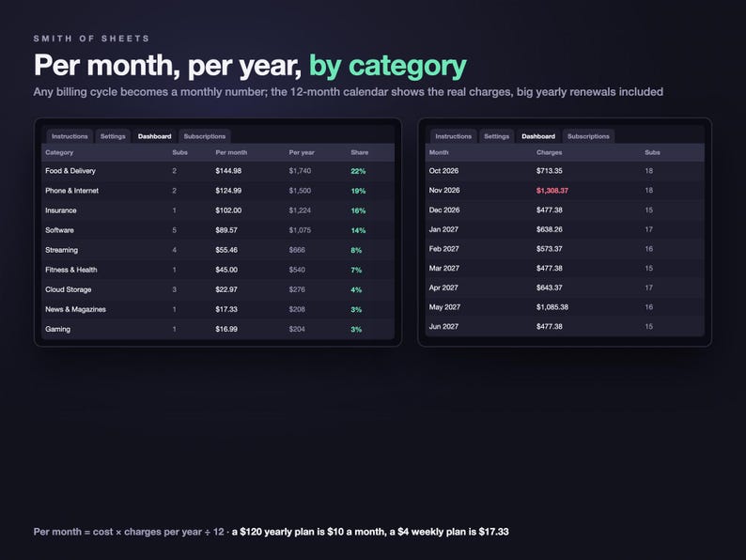746x560 pixels.
Task: Select the Apr 2027 month cell
Action: pyautogui.click(x=443, y=288)
